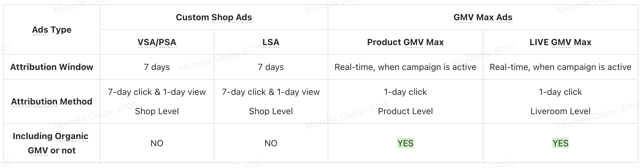This screenshot has width=644, height=168.
Task: Click the "NO" cell under LSA
Action: 271,143
